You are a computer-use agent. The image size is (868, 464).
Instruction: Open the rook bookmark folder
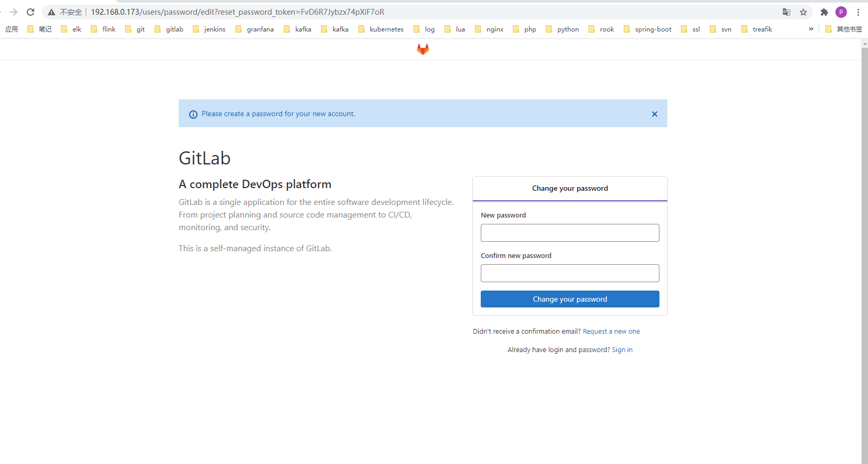coord(601,29)
